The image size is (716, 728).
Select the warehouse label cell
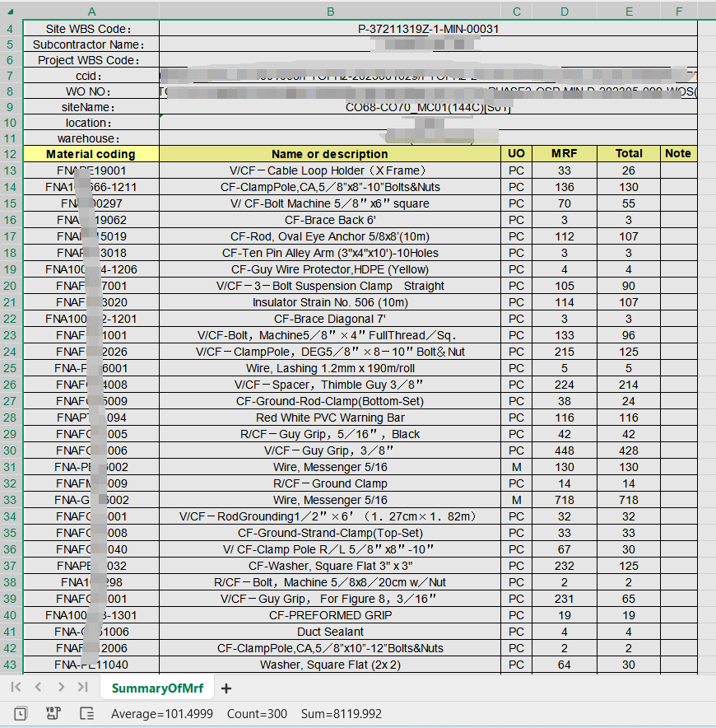91,138
